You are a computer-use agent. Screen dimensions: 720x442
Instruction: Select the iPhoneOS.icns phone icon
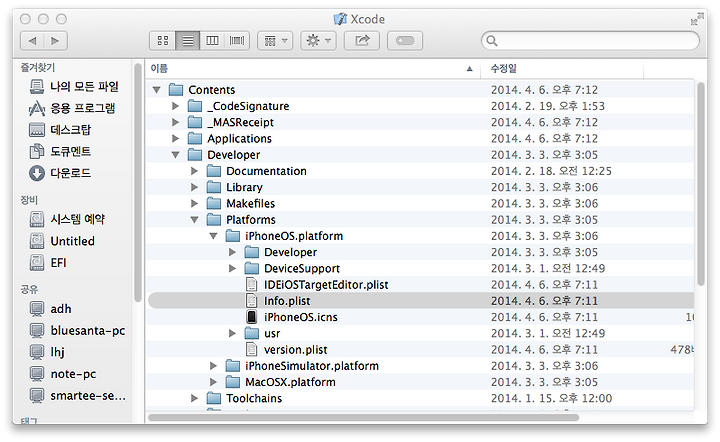coord(252,317)
